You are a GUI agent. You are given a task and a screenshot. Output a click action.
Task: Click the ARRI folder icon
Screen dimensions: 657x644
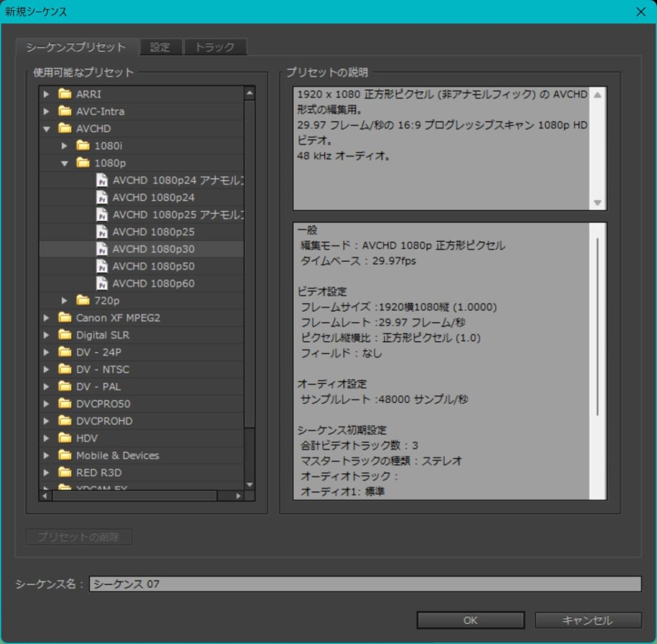[65, 94]
